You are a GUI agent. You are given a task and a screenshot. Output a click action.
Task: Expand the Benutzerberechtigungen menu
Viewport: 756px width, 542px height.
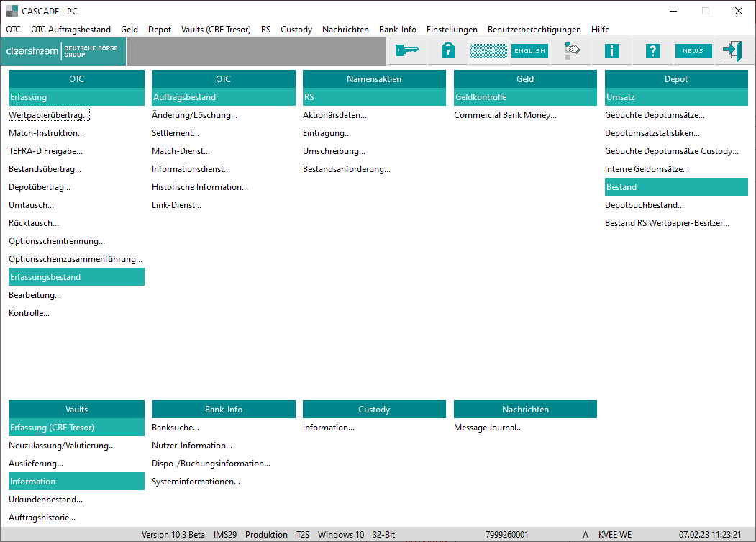click(534, 30)
